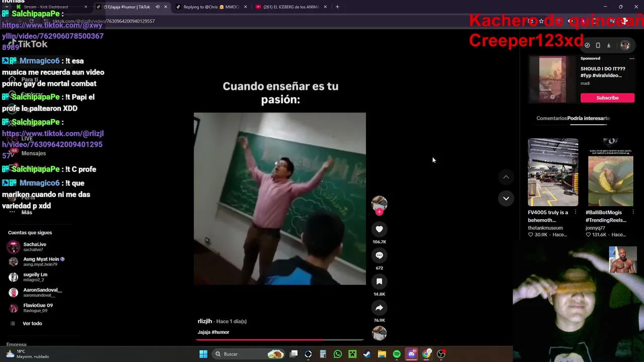Click the download desktop app icon
This screenshot has width=644, height=362.
point(608,45)
